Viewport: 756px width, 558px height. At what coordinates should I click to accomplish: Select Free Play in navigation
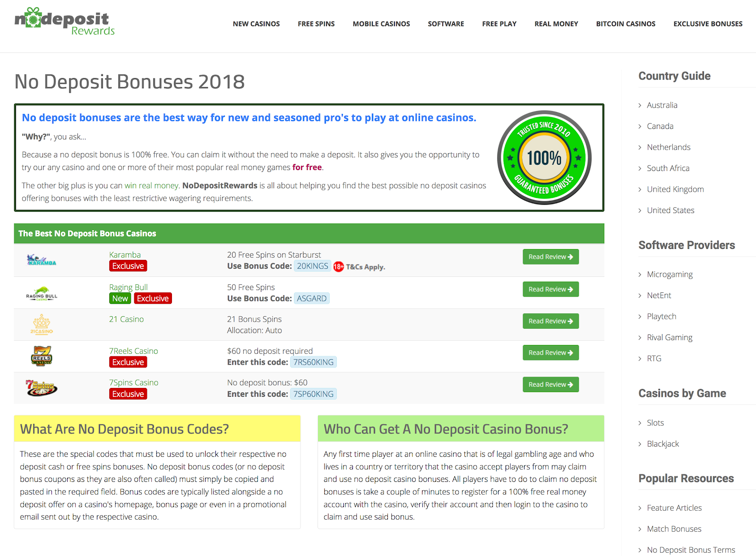(x=499, y=24)
